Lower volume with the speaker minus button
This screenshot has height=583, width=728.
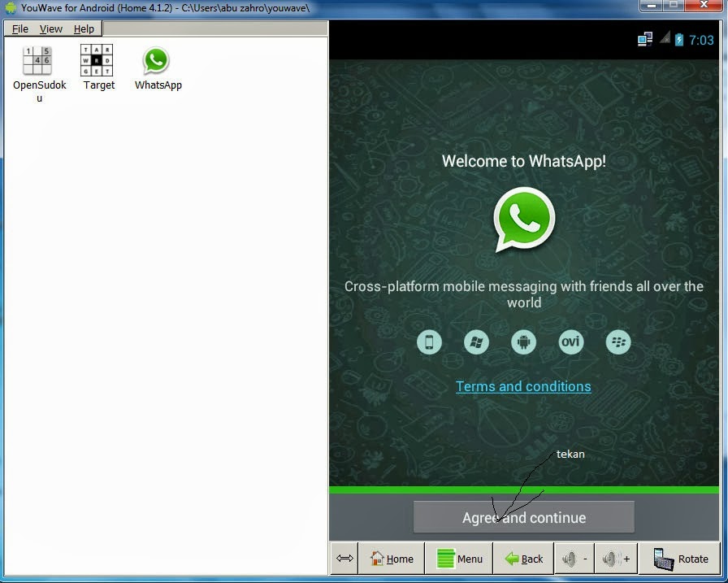coord(574,559)
